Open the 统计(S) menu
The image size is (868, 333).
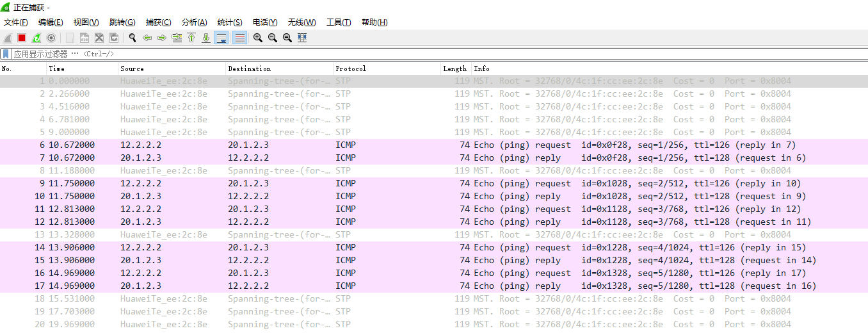tap(230, 22)
